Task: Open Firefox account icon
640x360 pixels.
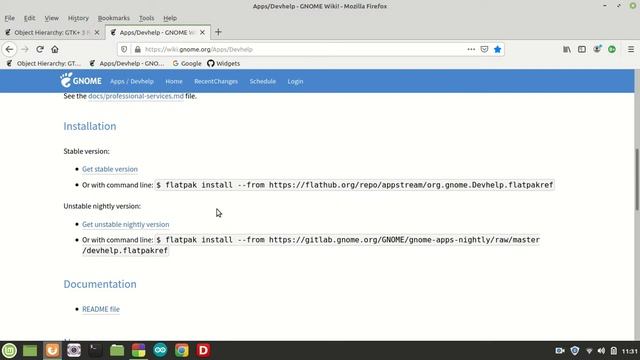Action: point(597,49)
